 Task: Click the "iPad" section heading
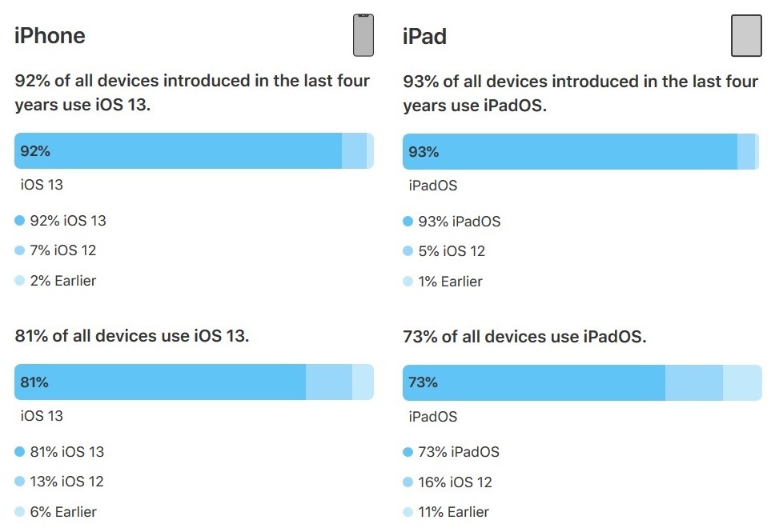[424, 37]
